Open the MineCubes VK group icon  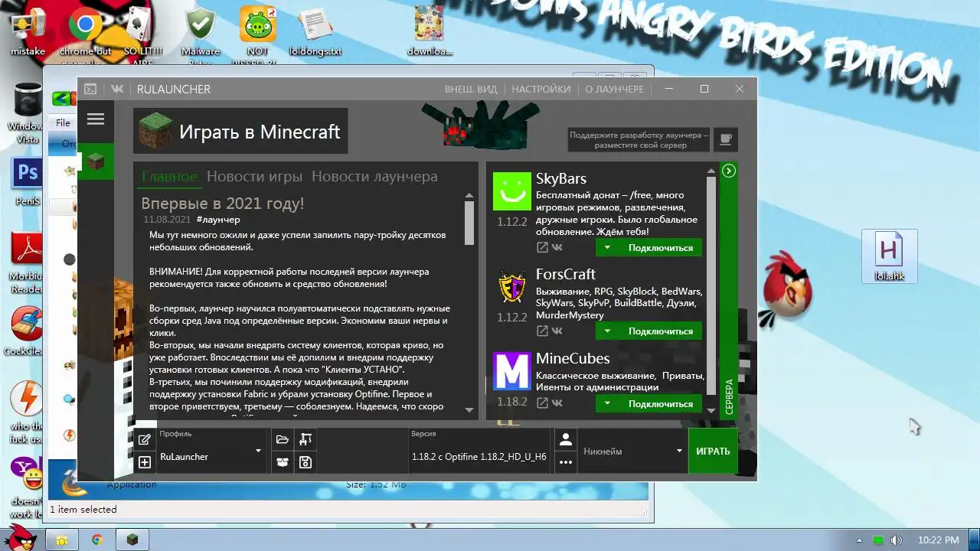tap(557, 403)
